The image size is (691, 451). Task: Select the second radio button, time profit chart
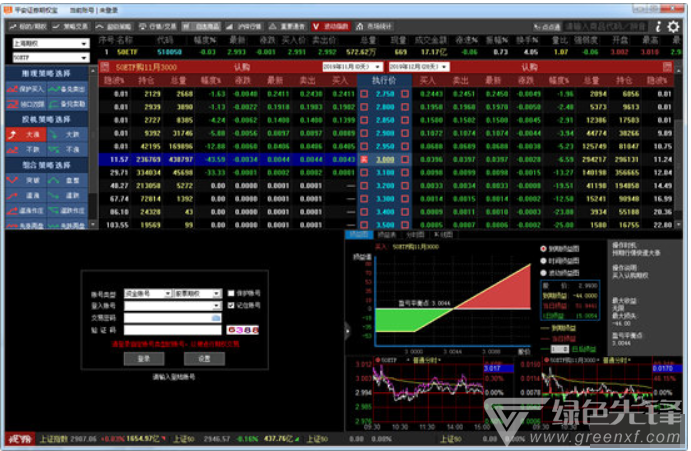coord(543,261)
